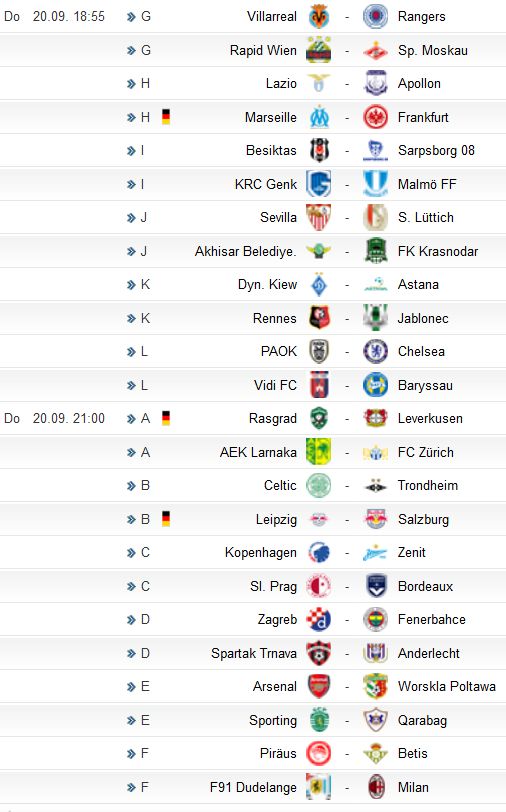Click the Villarreal club crest
This screenshot has height=812, width=506.
coord(319,17)
